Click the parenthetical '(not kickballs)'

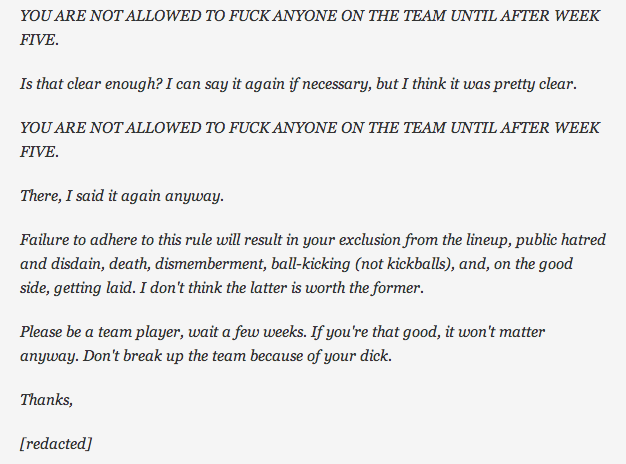(405, 264)
